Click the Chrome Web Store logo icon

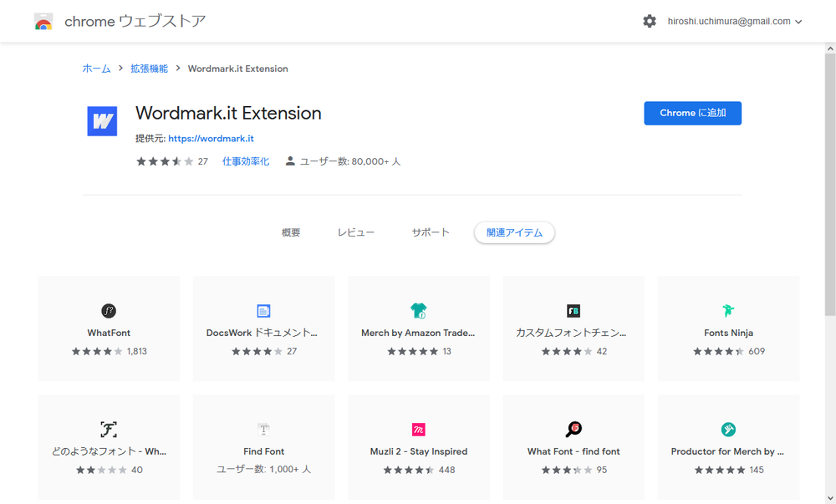pos(43,21)
